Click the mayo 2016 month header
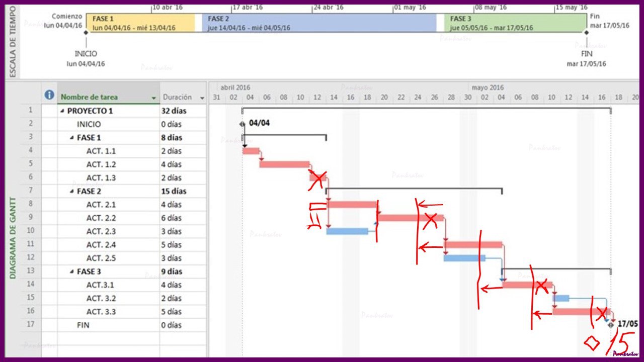The width and height of the screenshot is (644, 362). click(488, 87)
